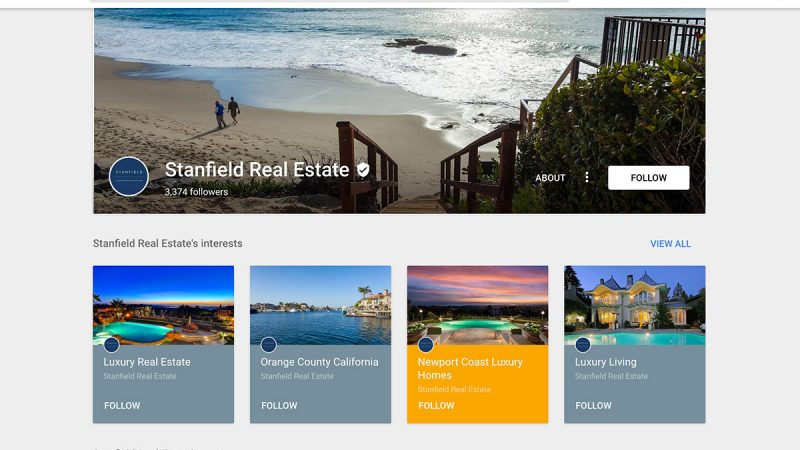Click the avatar on the Luxury Living card
The height and width of the screenshot is (450, 800).
(x=583, y=345)
